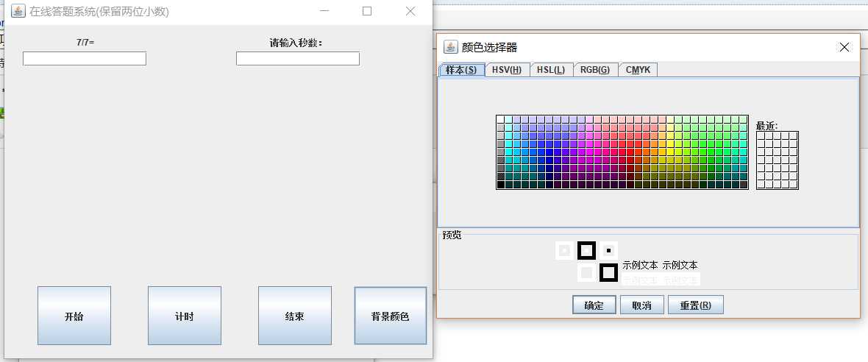Viewport: 868px width, 362px height.
Task: Open the HSV(H) tab
Action: [507, 70]
